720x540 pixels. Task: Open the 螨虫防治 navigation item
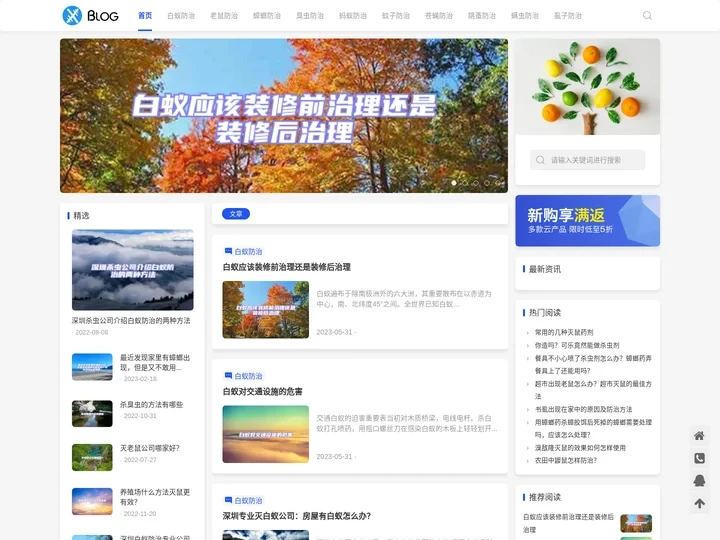click(525, 16)
